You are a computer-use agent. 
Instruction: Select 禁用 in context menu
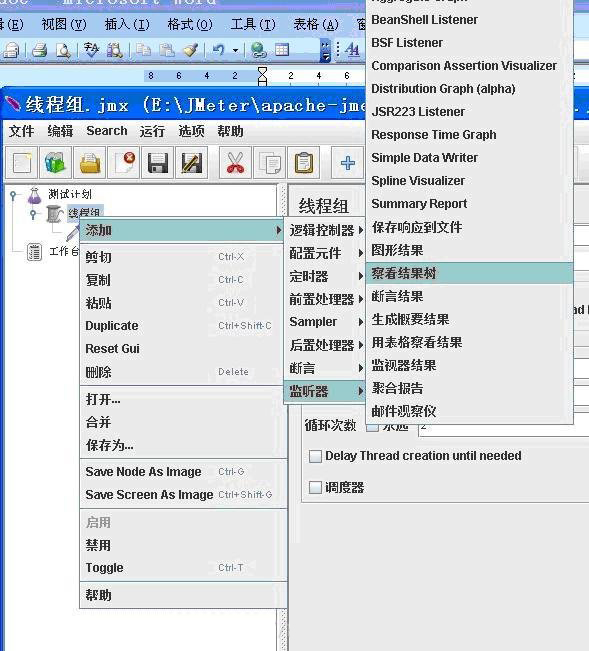click(x=181, y=545)
